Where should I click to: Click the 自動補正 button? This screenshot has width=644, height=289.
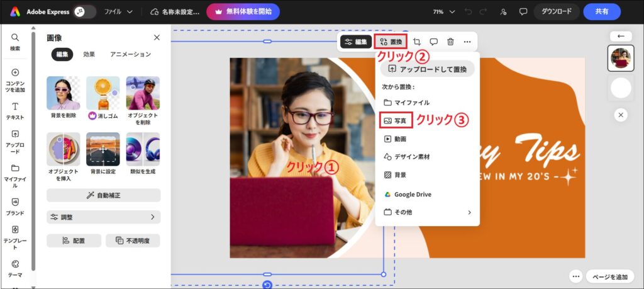coord(104,195)
